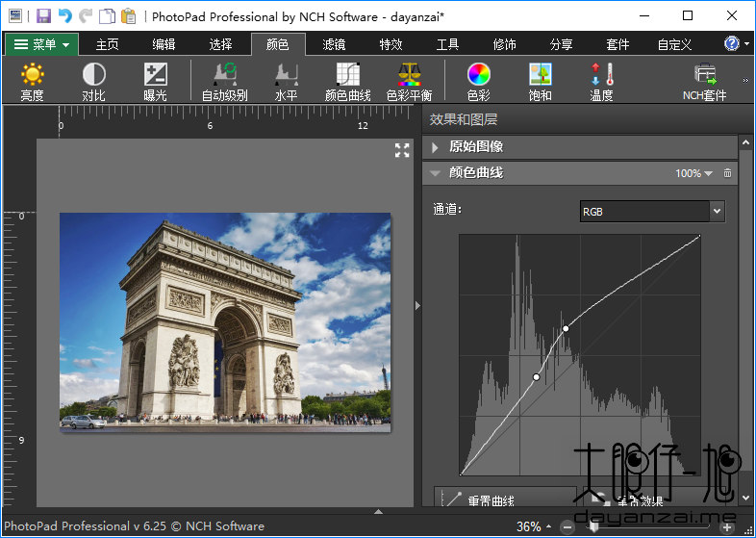Click the fullscreen expand icon on canvas
This screenshot has height=538, width=756.
[x=402, y=150]
